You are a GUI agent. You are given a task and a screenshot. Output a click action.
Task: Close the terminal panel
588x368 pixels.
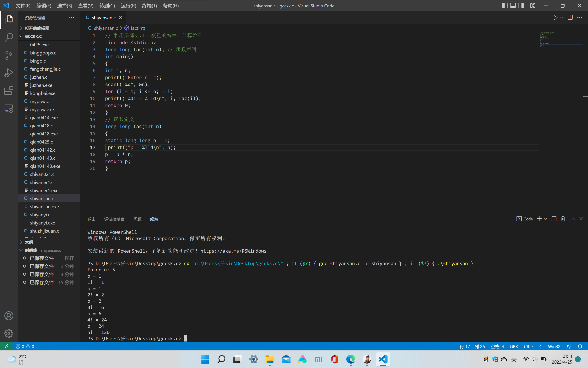[581, 219]
